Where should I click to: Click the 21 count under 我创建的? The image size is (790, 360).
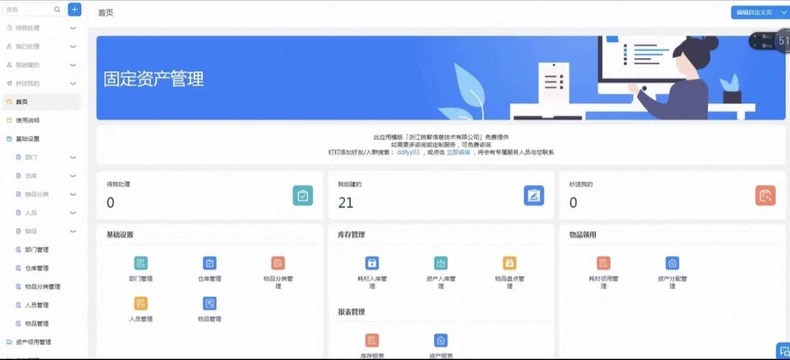[346, 203]
